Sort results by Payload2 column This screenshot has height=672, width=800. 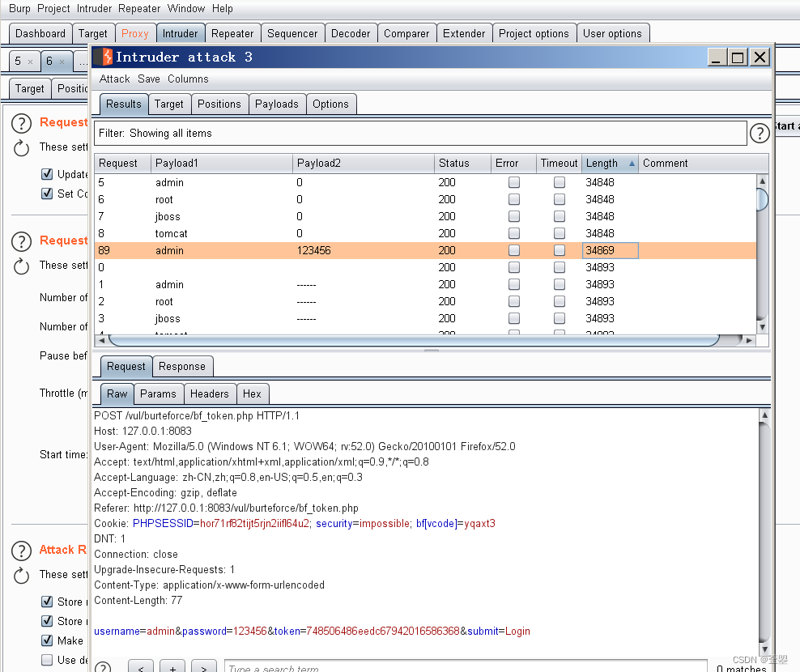click(364, 164)
